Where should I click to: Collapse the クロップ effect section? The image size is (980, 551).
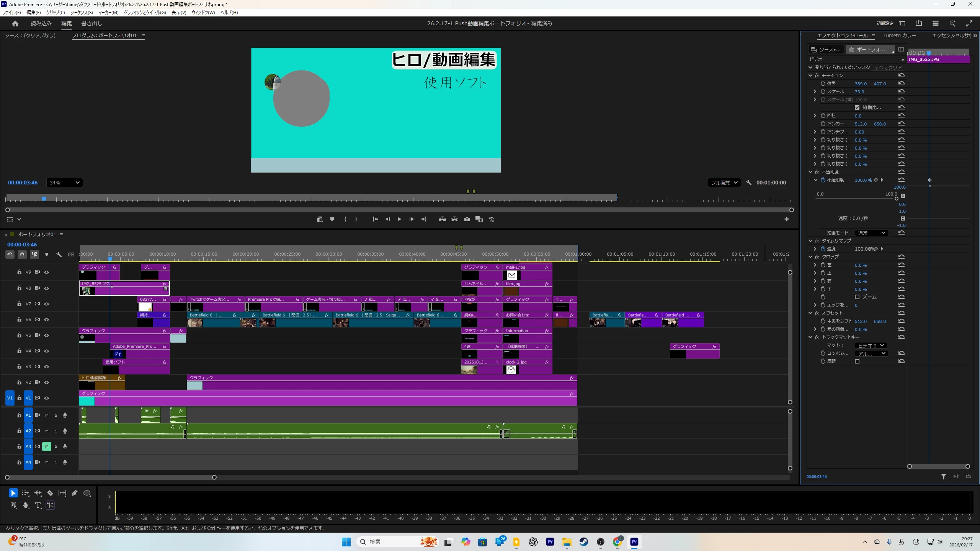tap(810, 257)
